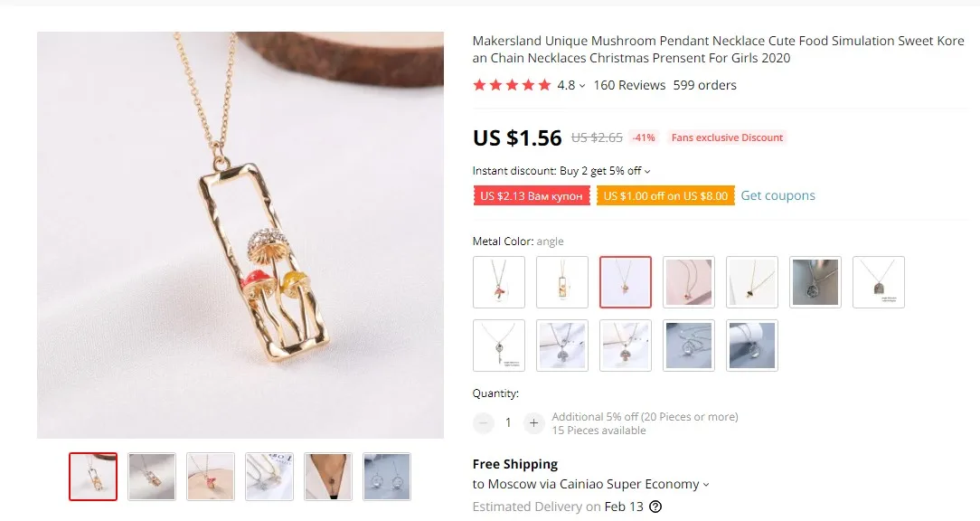Click the delivery estimate help question-mark icon
Viewport: 980px width, 521px height.
(x=655, y=507)
